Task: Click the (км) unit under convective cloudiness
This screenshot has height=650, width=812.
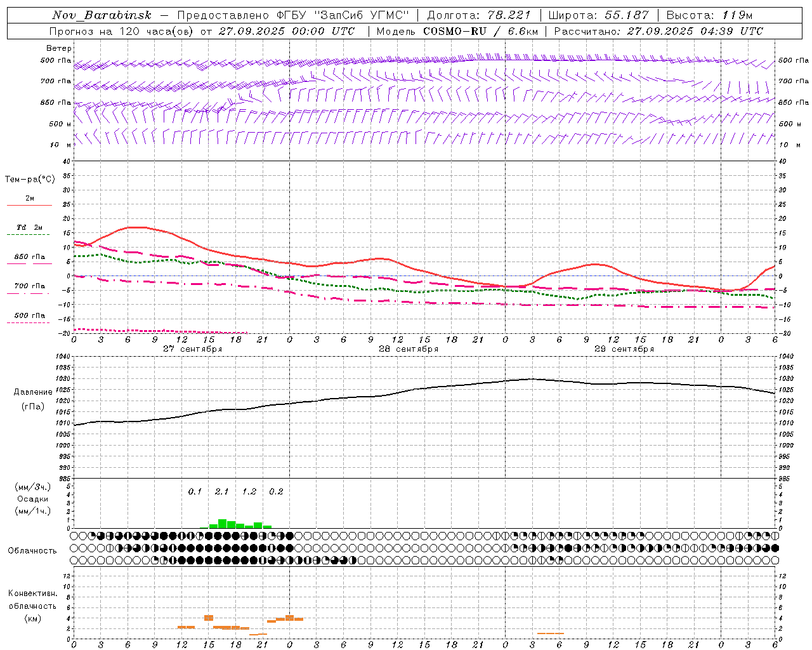Action: click(x=32, y=618)
